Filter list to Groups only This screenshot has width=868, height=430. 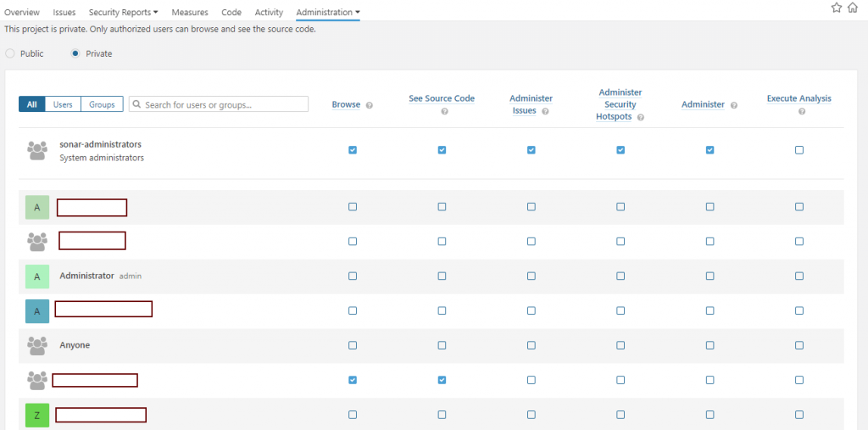click(102, 104)
